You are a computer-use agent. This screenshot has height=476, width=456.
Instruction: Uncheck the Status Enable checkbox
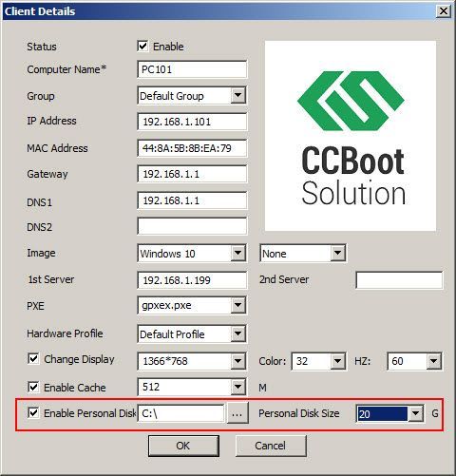tap(142, 47)
